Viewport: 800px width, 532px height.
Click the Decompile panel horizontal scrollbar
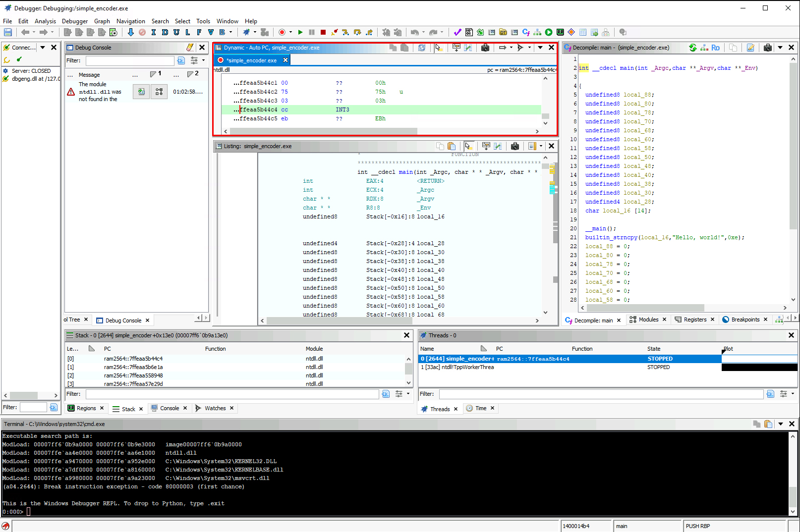[644, 308]
